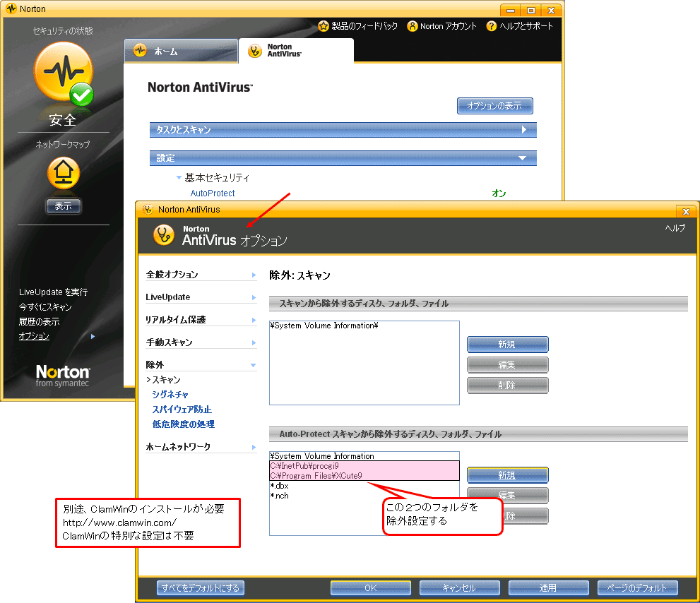Click upper 削除 button for scan exclusions
The image size is (700, 603).
click(508, 386)
